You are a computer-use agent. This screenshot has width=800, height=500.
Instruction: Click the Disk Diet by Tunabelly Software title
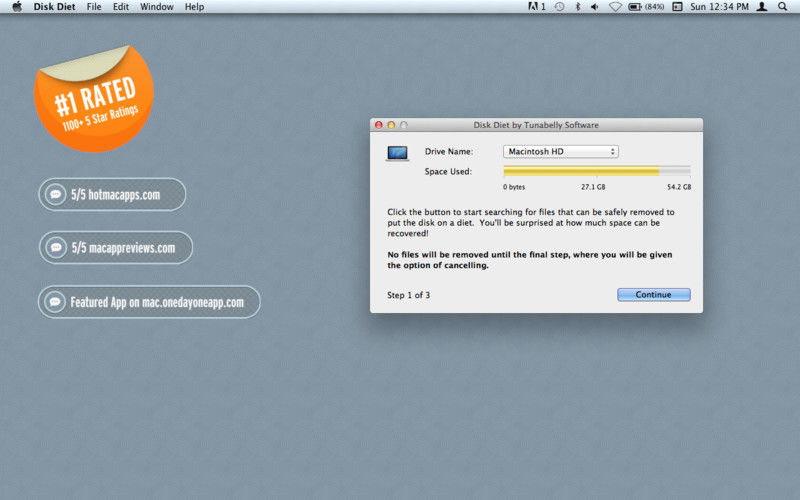[x=536, y=125]
